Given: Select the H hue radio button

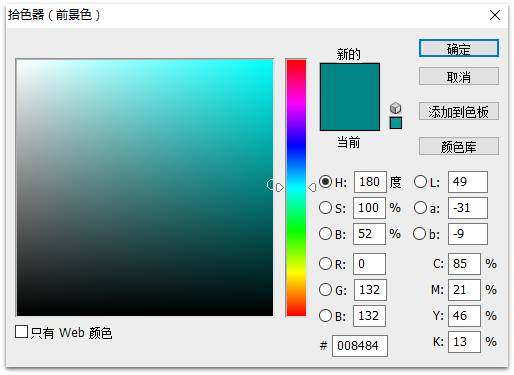Looking at the screenshot, I should click(x=325, y=182).
